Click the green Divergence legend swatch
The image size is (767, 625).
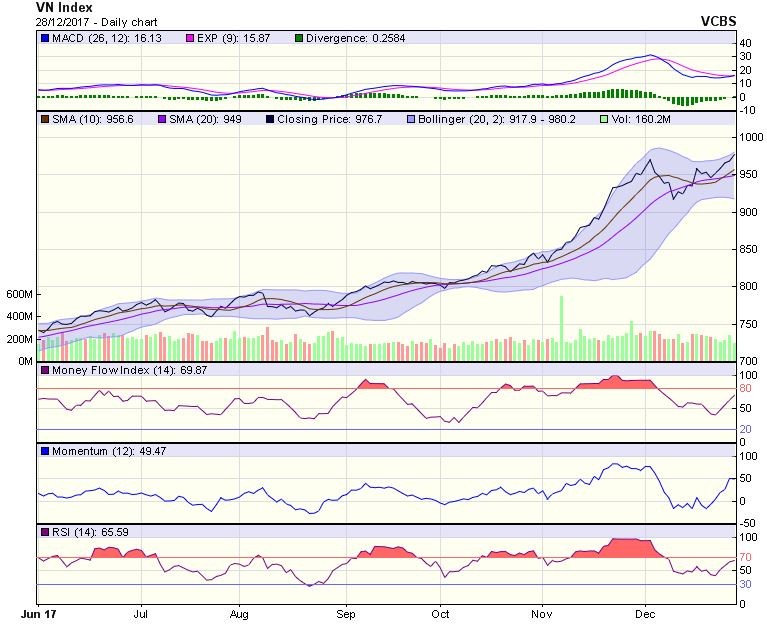[x=298, y=38]
